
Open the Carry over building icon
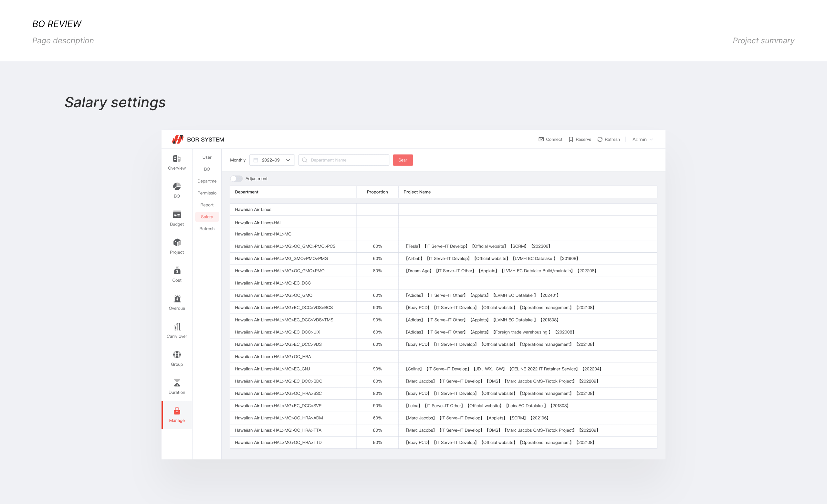[177, 327]
